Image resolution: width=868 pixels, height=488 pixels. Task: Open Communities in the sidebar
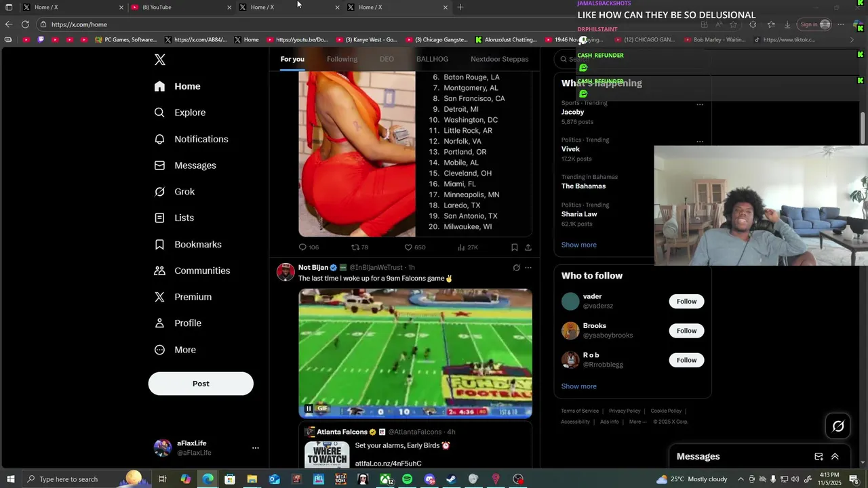tap(192, 270)
